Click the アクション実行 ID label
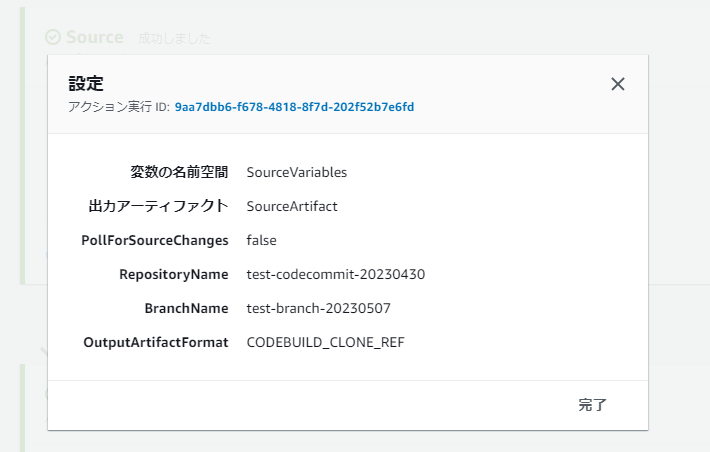Screen dimensions: 710x452 pos(118,107)
